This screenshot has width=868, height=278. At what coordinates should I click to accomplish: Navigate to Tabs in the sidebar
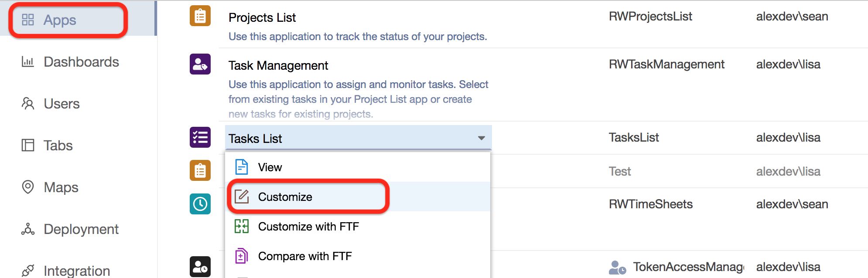pos(58,146)
